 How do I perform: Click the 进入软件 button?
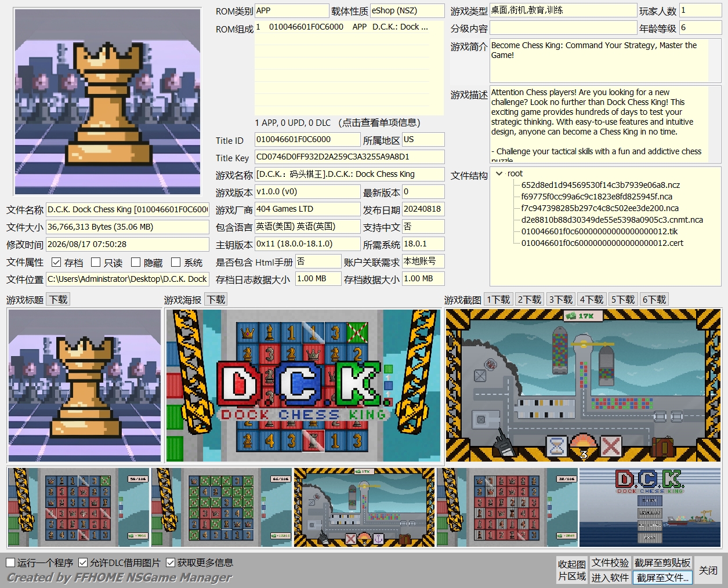[x=610, y=578]
